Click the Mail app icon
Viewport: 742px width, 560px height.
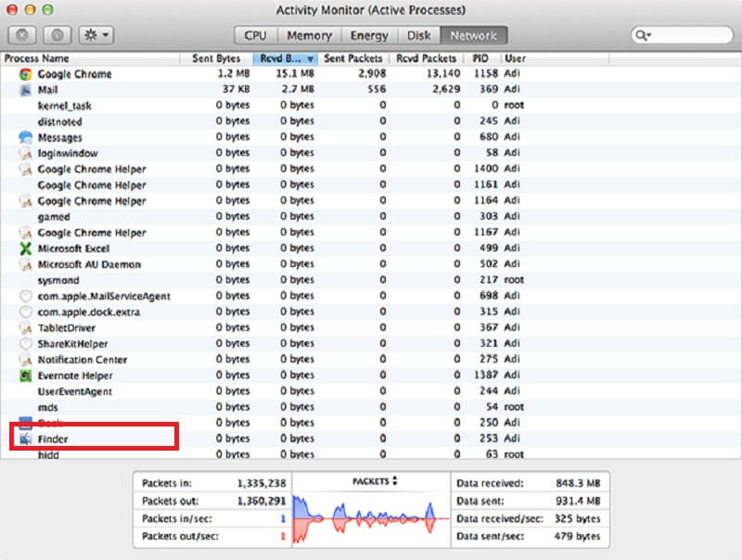(x=26, y=89)
